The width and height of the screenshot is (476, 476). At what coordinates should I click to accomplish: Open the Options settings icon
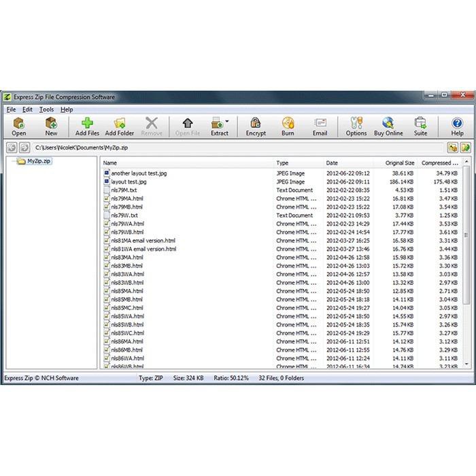click(356, 126)
